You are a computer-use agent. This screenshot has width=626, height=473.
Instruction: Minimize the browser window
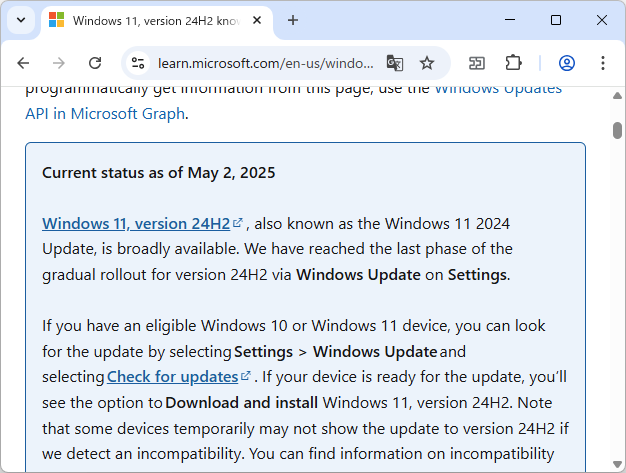(x=510, y=20)
